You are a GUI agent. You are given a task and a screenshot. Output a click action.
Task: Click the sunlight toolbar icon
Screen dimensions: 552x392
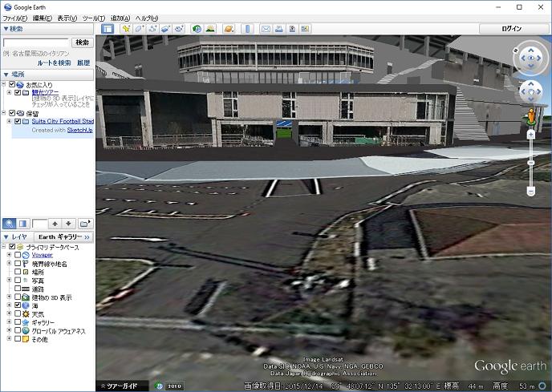pyautogui.click(x=209, y=29)
